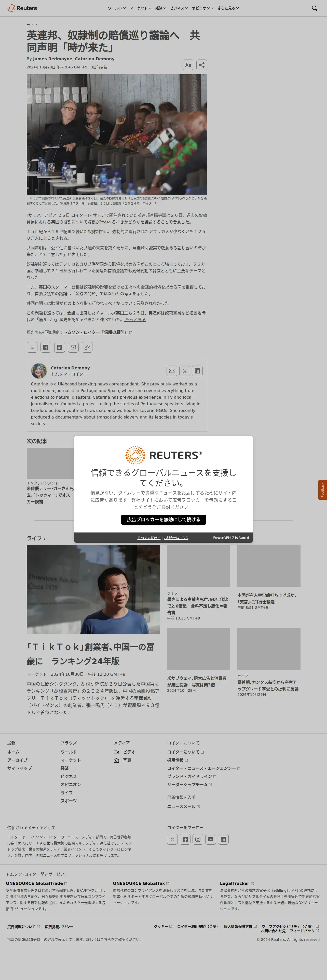Open ブランド・ガイドライン footer link
Screen dimensions: 327x980
(x=192, y=776)
